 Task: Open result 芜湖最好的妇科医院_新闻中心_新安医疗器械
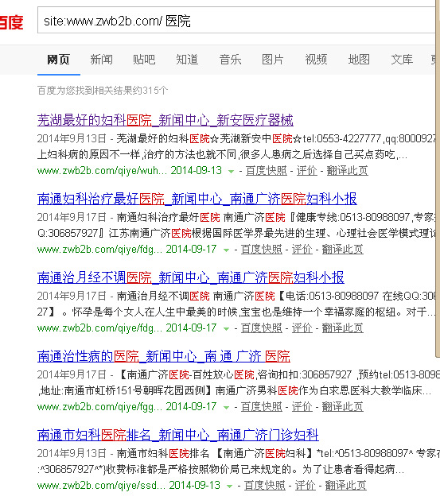pyautogui.click(x=165, y=120)
